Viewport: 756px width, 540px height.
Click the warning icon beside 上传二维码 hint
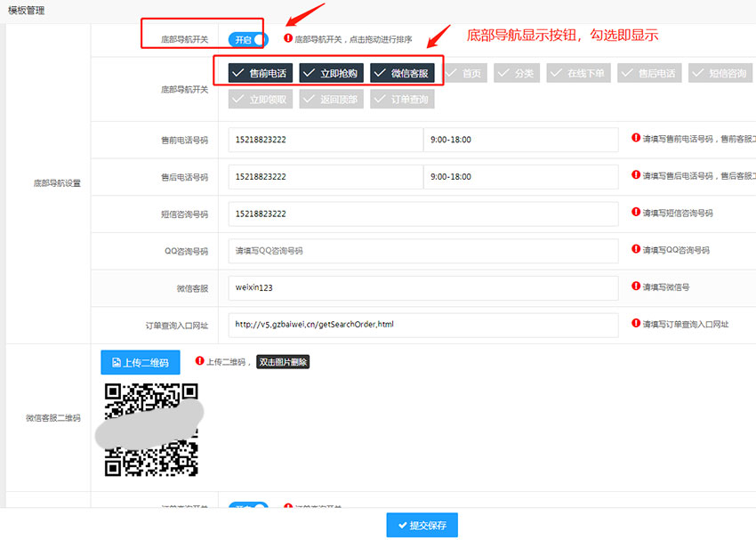[x=199, y=360]
